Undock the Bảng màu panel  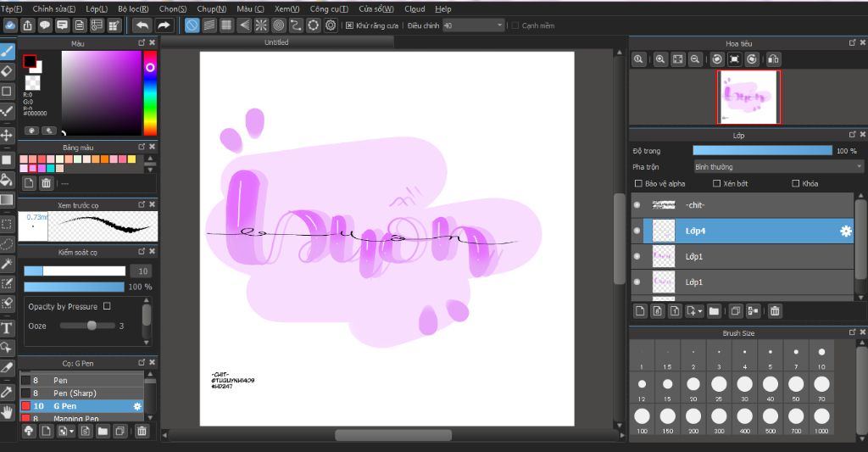coord(142,147)
